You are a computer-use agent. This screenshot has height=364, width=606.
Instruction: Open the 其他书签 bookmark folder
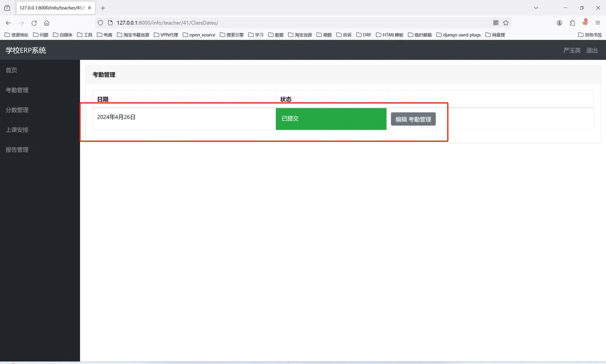click(x=590, y=35)
